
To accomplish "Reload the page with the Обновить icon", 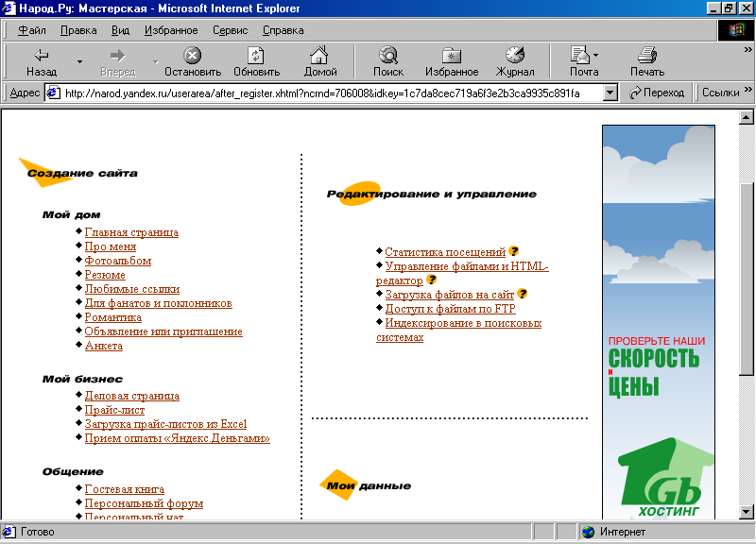I will click(x=256, y=56).
